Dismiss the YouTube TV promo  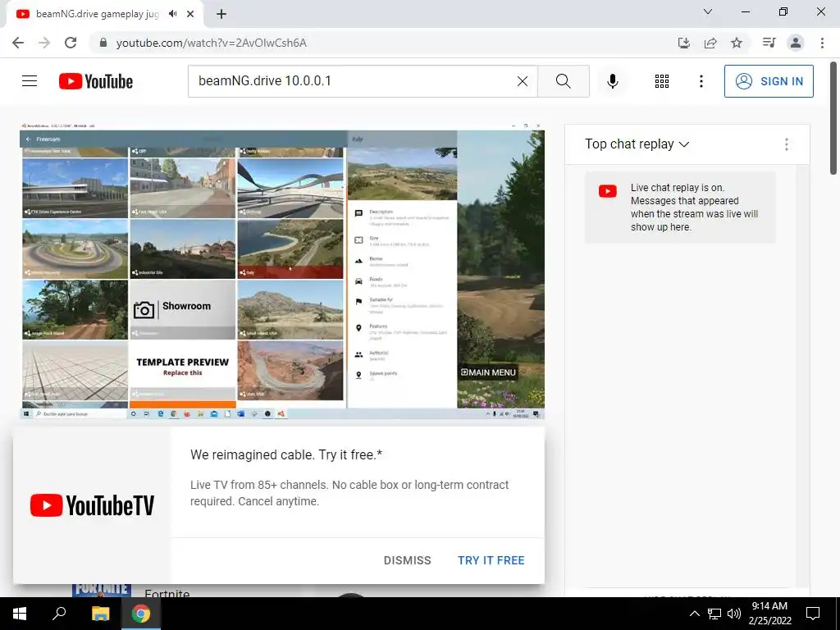click(407, 560)
